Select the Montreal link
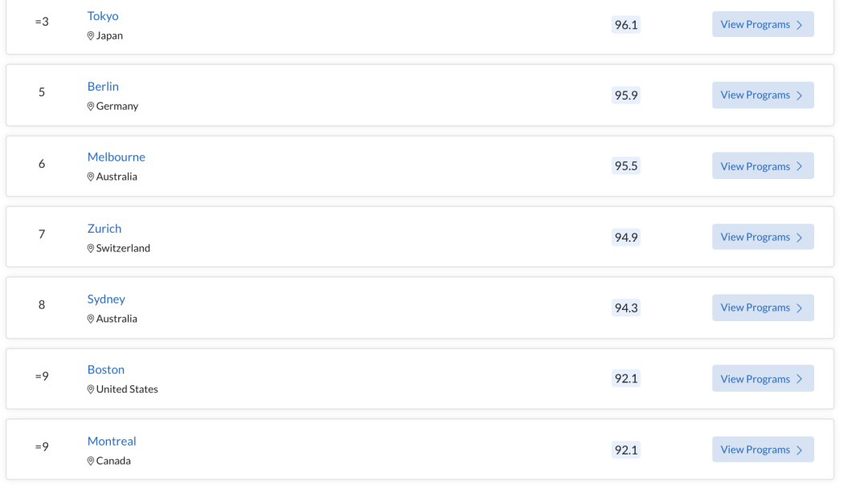 click(112, 442)
